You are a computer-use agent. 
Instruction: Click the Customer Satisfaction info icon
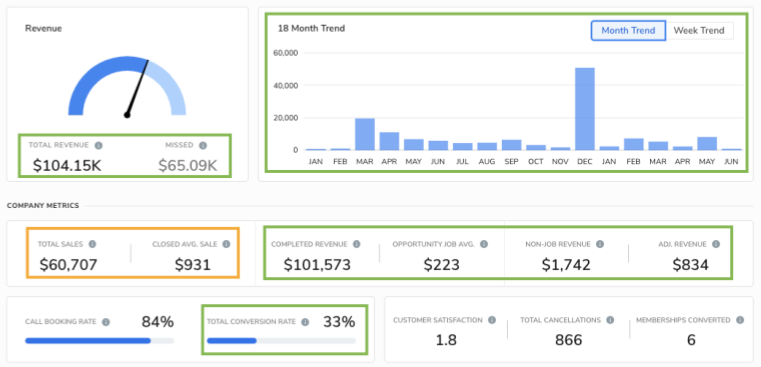point(492,320)
